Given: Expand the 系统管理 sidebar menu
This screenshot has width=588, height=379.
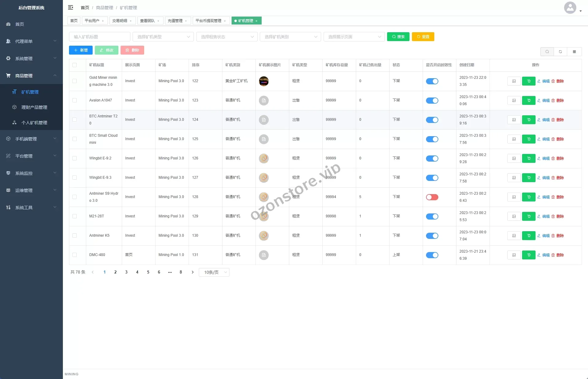Looking at the screenshot, I should (31, 59).
